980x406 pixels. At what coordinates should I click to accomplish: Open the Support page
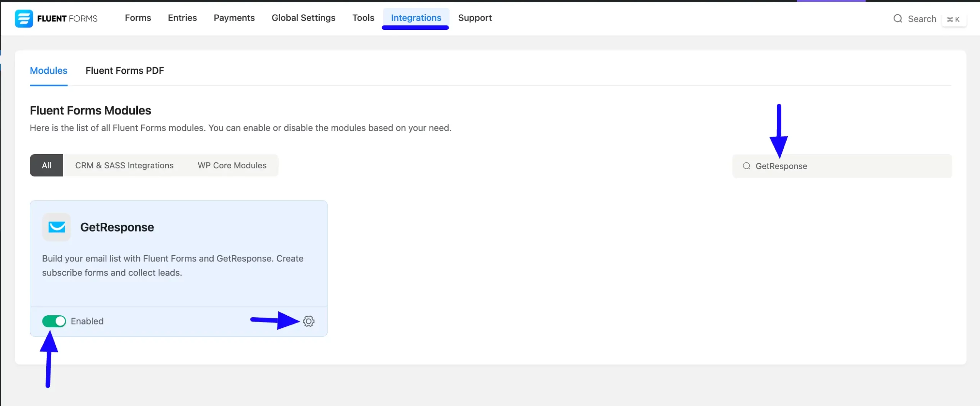click(475, 18)
